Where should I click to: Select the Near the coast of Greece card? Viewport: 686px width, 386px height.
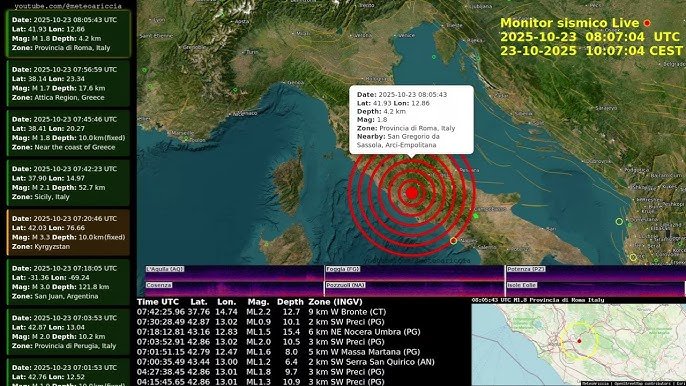[68, 133]
